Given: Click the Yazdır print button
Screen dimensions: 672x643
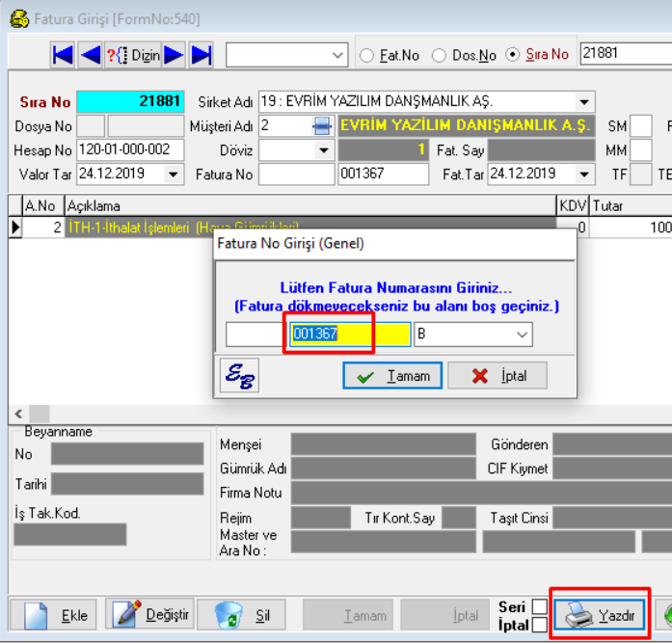Looking at the screenshot, I should (600, 616).
